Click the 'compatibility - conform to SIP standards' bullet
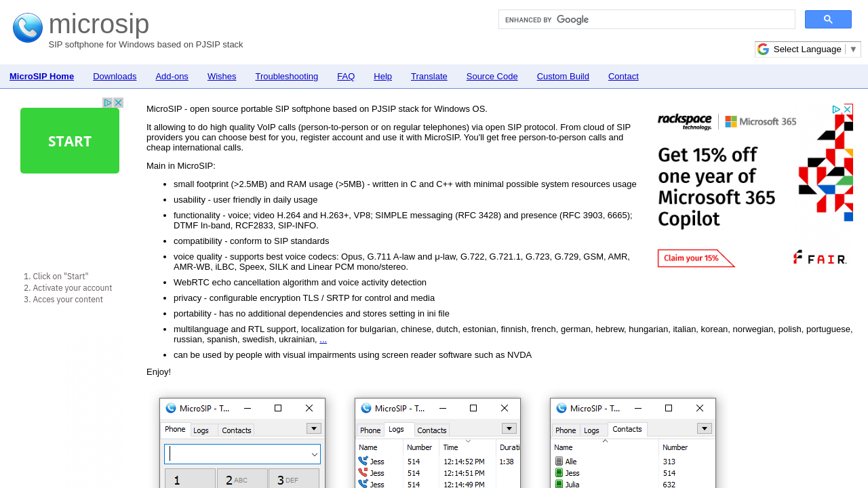This screenshot has height=488, width=868. [x=252, y=241]
